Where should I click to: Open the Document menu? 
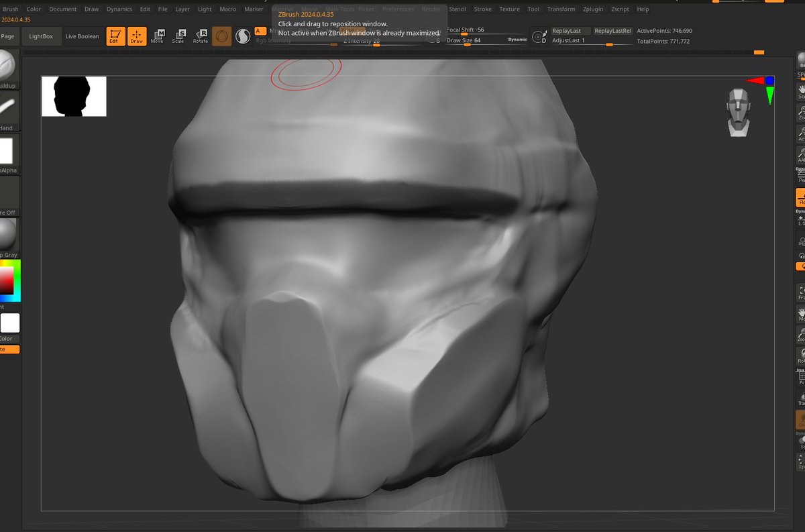[63, 9]
